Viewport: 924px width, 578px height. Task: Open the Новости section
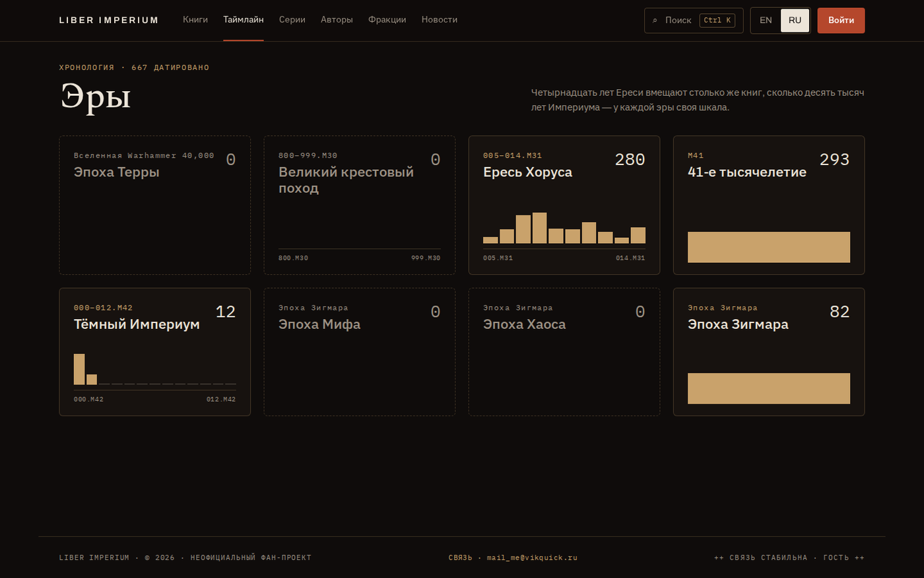pyautogui.click(x=440, y=20)
